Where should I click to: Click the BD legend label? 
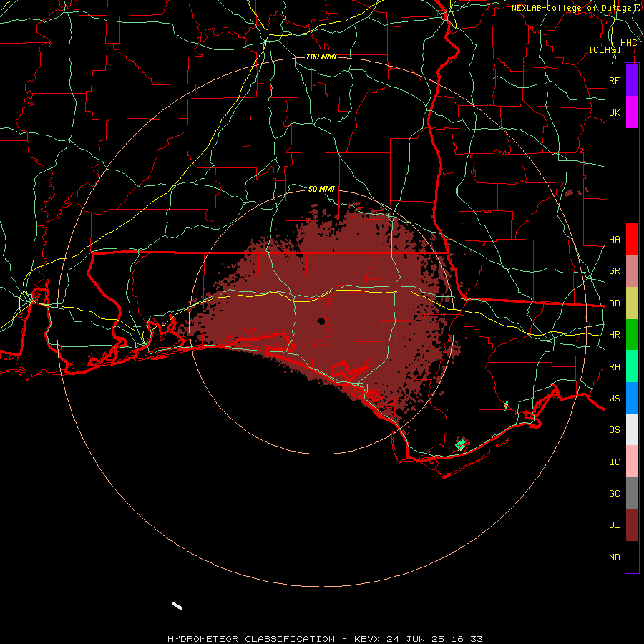point(614,303)
